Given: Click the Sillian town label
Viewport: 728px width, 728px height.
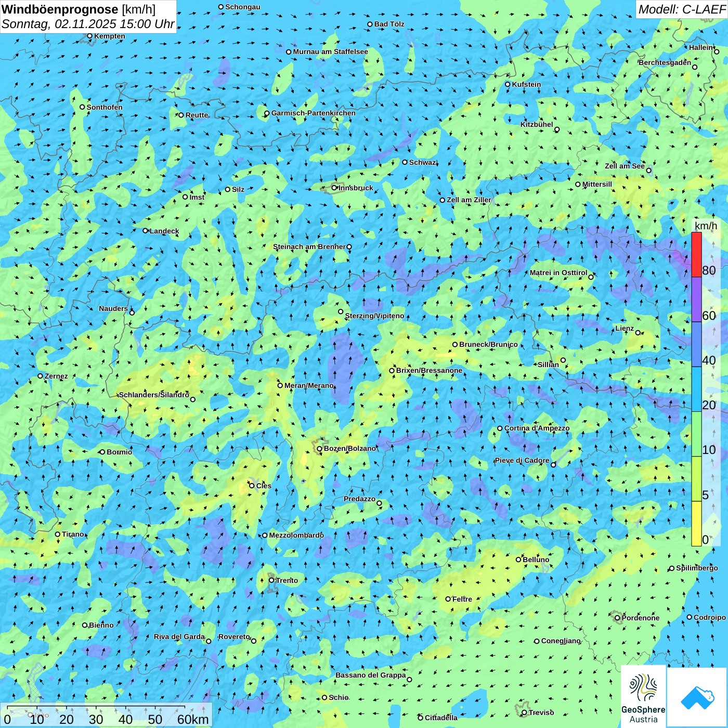Looking at the screenshot, I should point(548,365).
